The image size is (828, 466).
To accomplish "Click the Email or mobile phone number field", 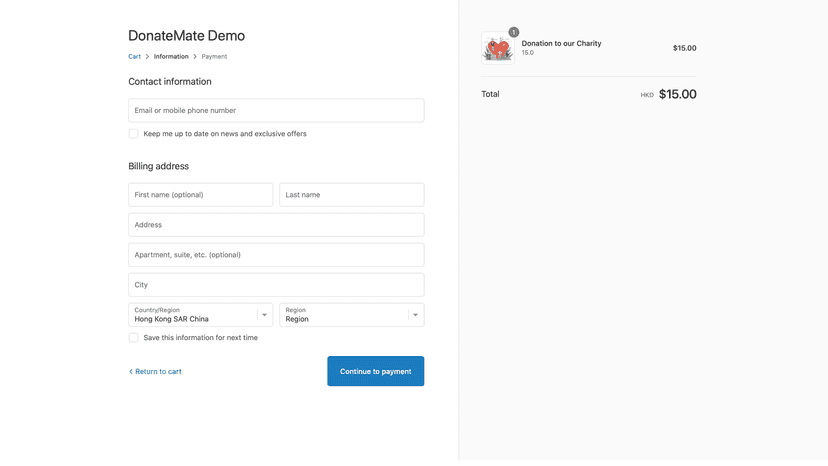I will [x=276, y=110].
